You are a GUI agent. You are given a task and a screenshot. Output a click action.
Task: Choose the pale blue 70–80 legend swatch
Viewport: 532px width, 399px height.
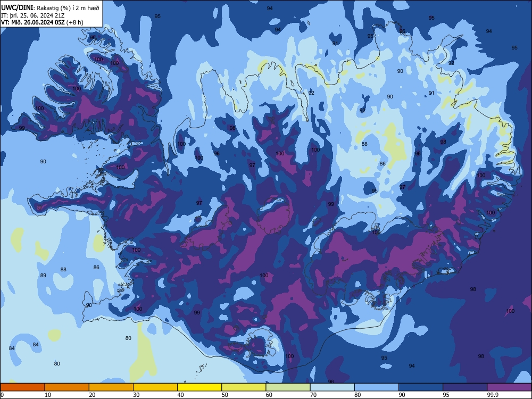[332, 387]
